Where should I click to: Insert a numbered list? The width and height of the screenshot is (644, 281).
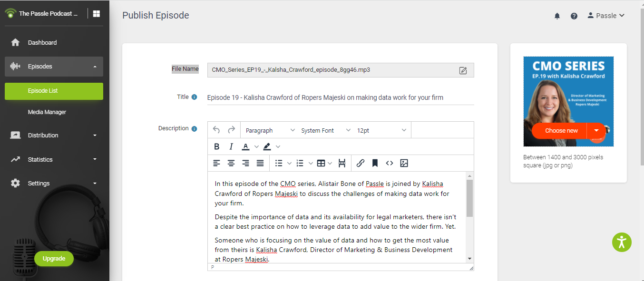(x=300, y=163)
